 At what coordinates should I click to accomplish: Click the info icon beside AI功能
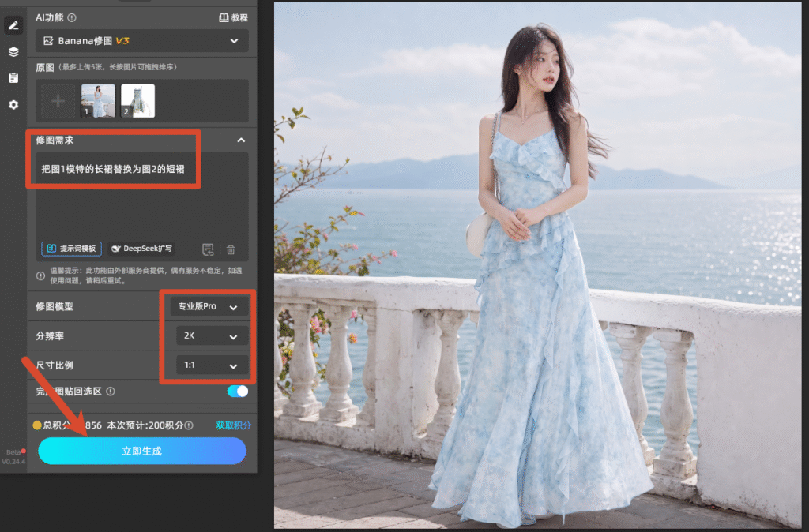(x=72, y=17)
